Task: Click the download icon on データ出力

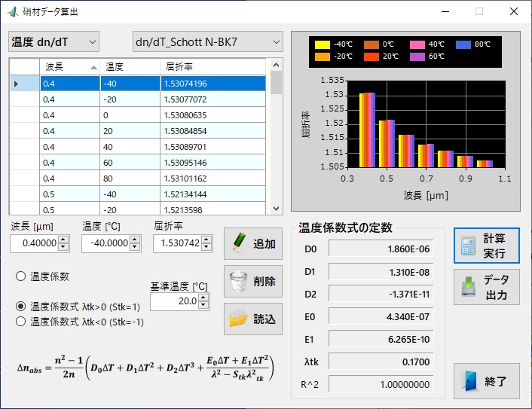Action: pos(468,286)
